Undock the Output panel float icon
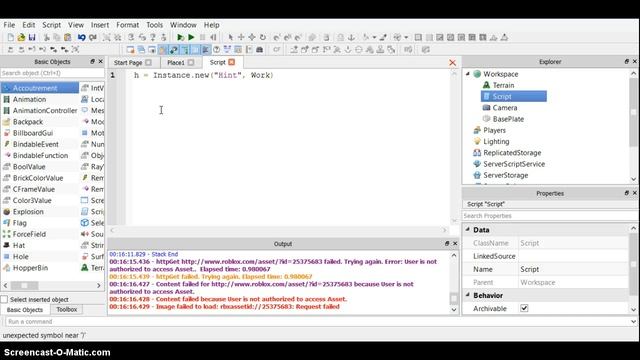 coord(447,244)
